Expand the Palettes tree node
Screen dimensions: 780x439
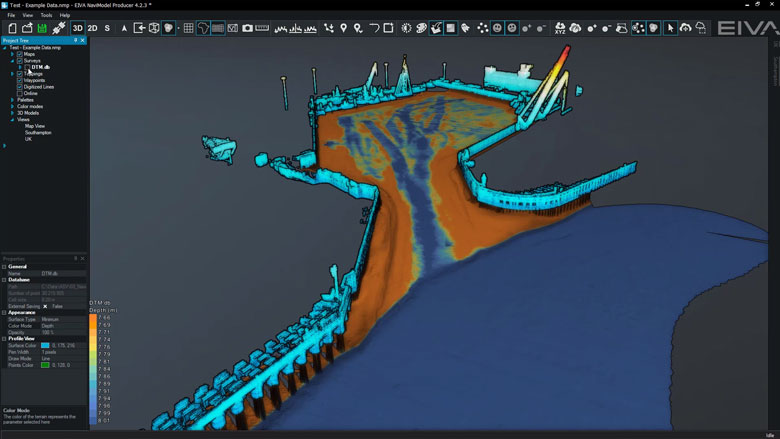point(12,100)
